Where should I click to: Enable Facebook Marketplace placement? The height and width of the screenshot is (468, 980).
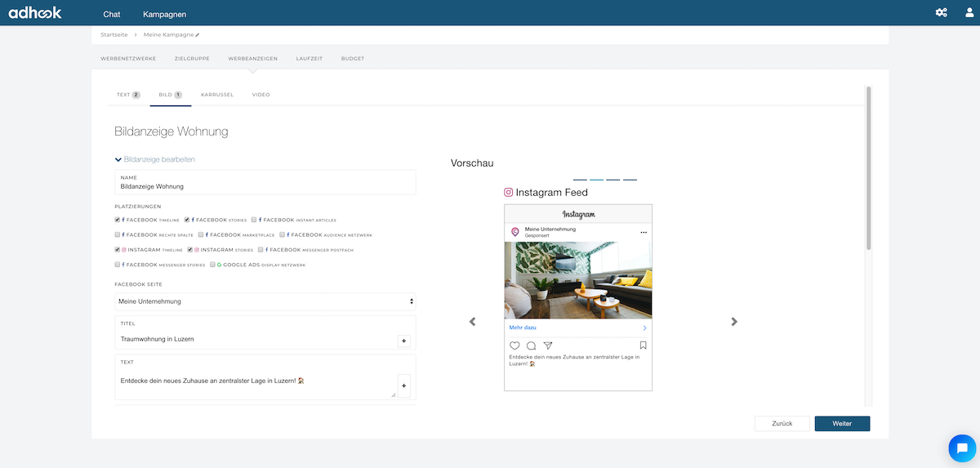[202, 234]
